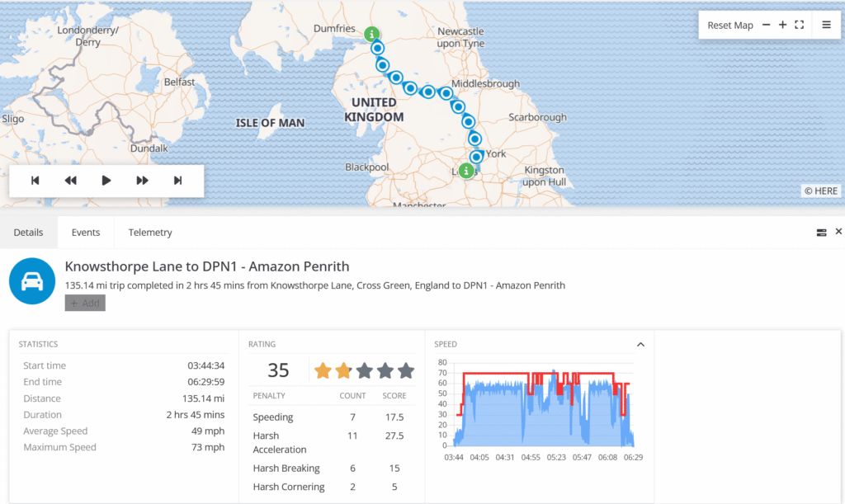Click Reset Map button
The image size is (845, 504).
coord(729,25)
